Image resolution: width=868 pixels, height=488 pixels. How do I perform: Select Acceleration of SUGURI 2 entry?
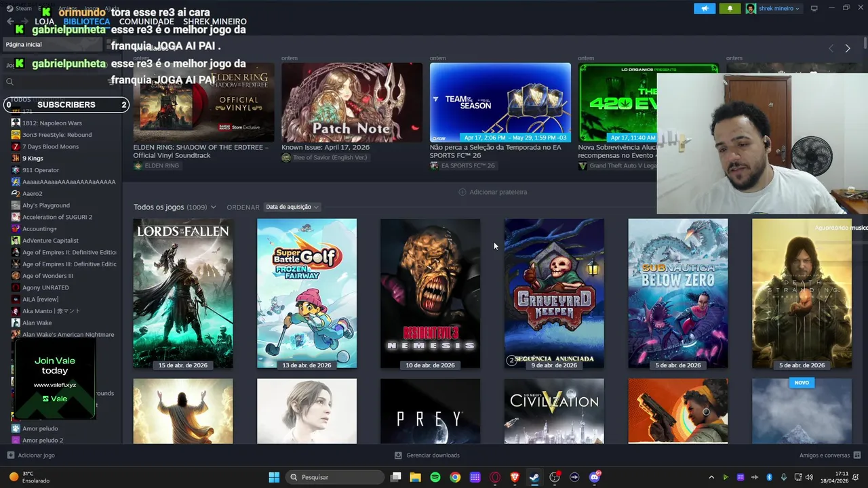57,217
